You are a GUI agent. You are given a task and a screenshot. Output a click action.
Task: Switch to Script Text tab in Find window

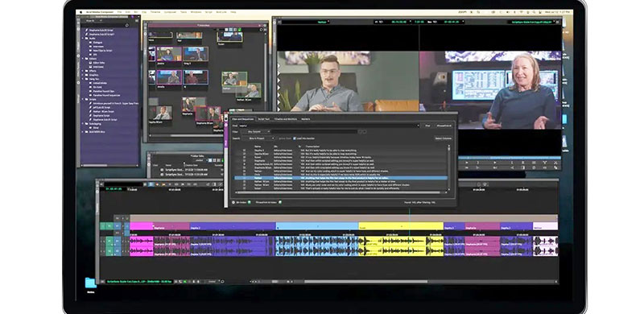pos(264,119)
